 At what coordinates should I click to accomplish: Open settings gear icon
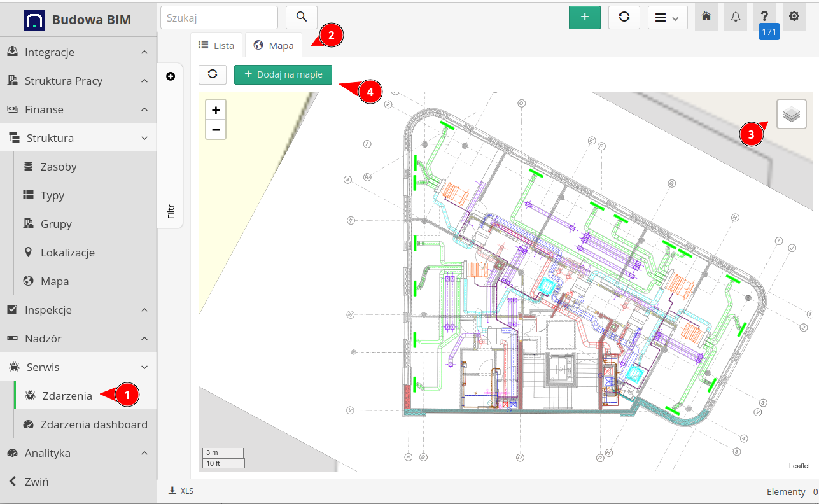click(794, 17)
